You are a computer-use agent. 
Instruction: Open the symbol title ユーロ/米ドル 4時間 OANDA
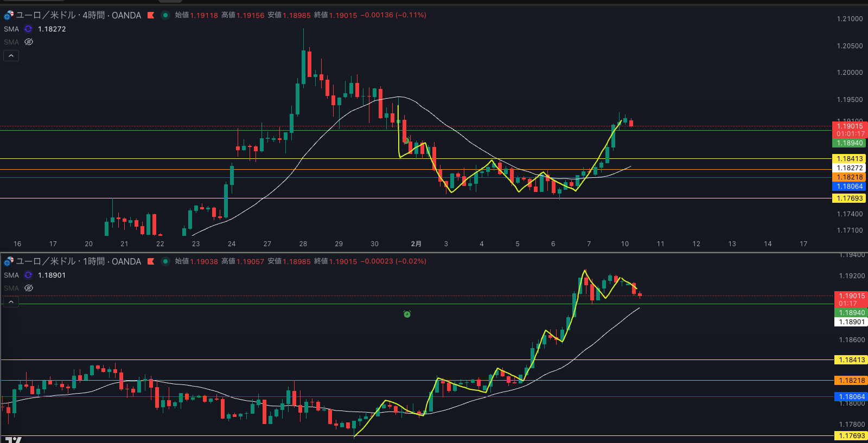coord(79,15)
